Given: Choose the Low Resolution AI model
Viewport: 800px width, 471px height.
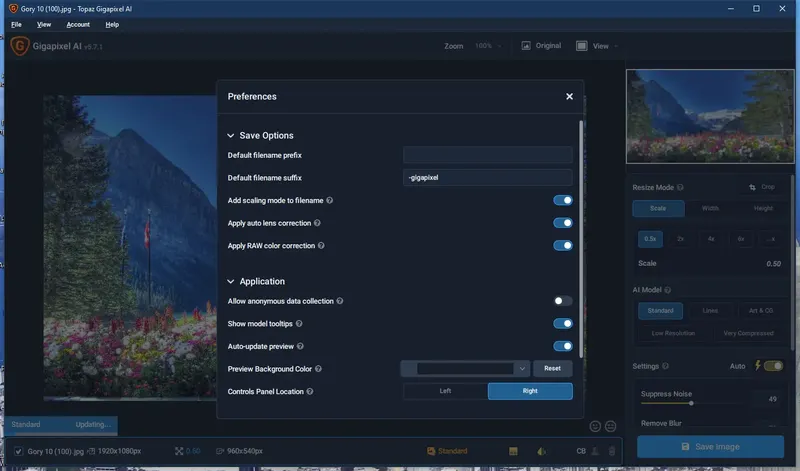Looking at the screenshot, I should tap(673, 333).
